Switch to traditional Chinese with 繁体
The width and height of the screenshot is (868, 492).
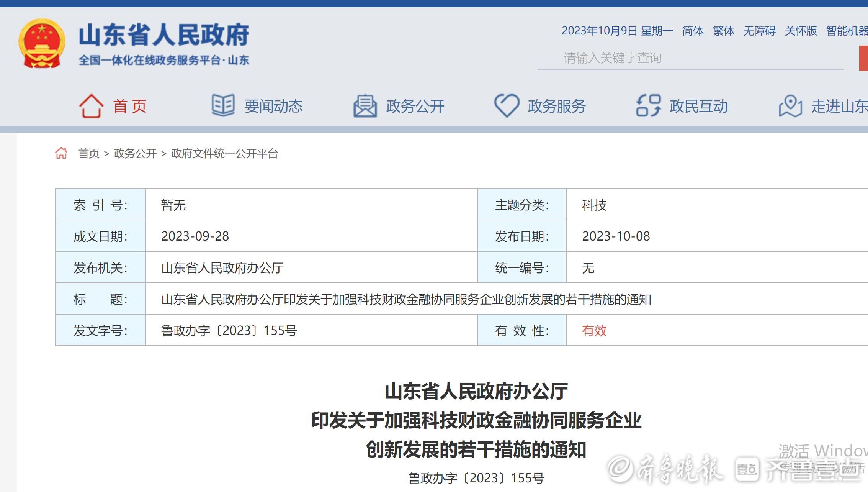(723, 31)
